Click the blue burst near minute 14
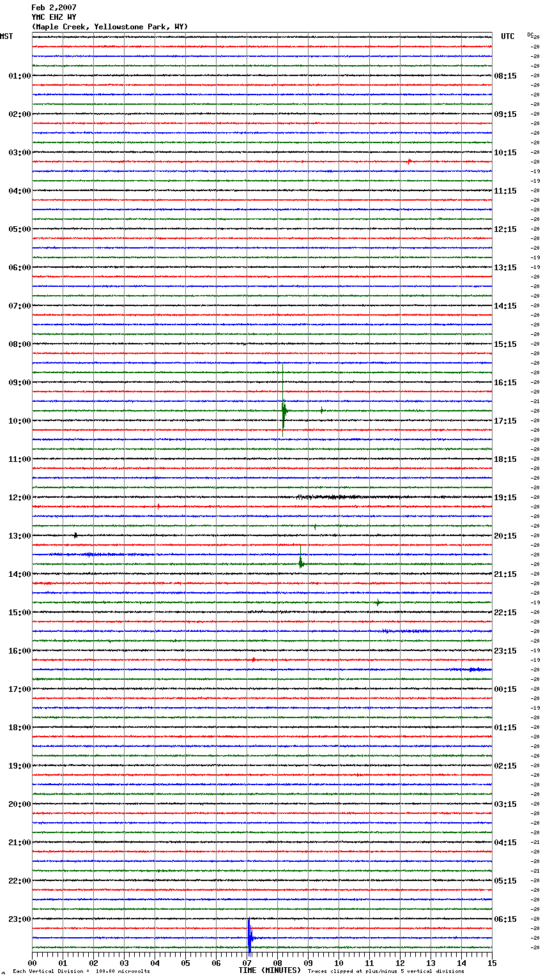The width and height of the screenshot is (543, 980). 473,669
